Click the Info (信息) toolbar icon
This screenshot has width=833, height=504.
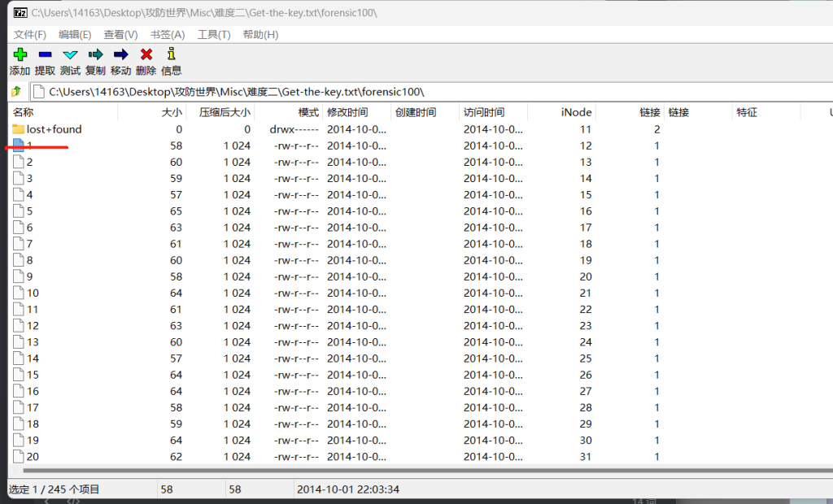pos(171,54)
